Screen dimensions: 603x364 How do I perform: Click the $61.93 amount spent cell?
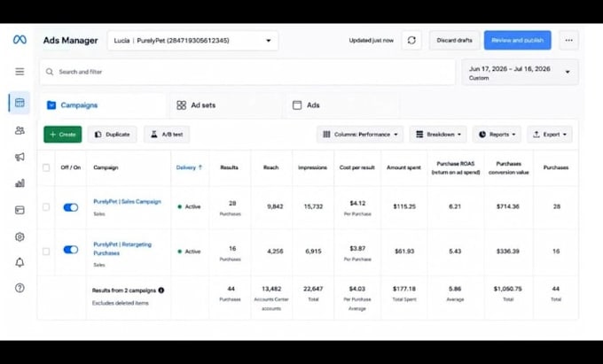click(x=404, y=252)
